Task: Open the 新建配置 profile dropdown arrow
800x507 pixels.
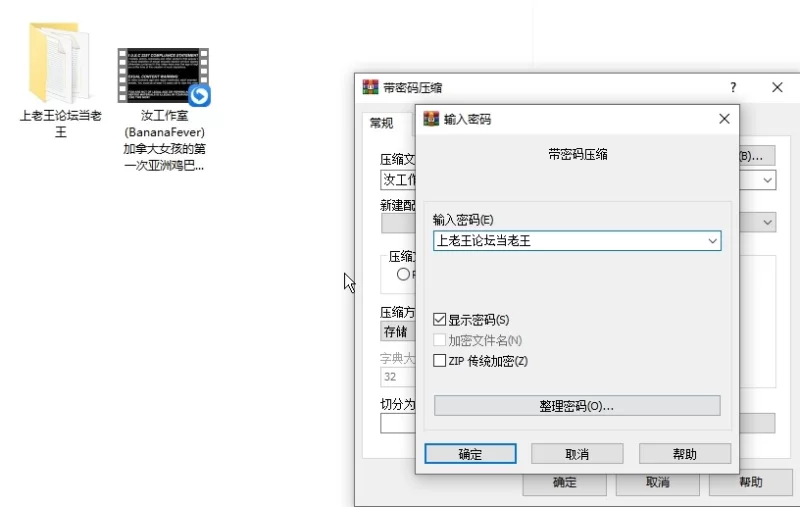Action: [767, 222]
